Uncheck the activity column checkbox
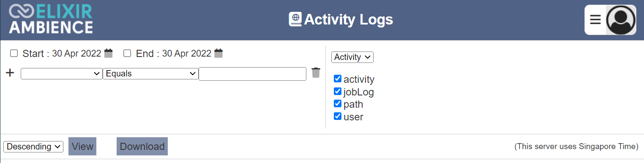Screen dimensions: 644x163 [x=338, y=79]
